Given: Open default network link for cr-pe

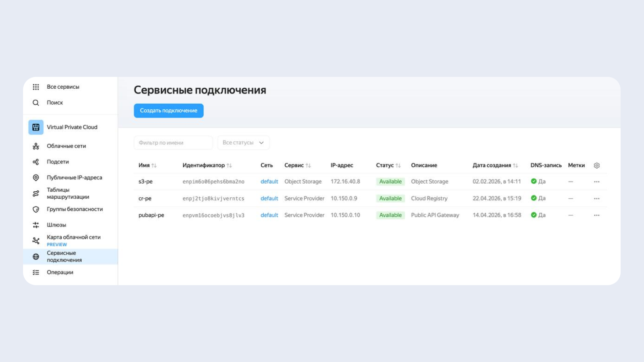Looking at the screenshot, I should pos(269,198).
